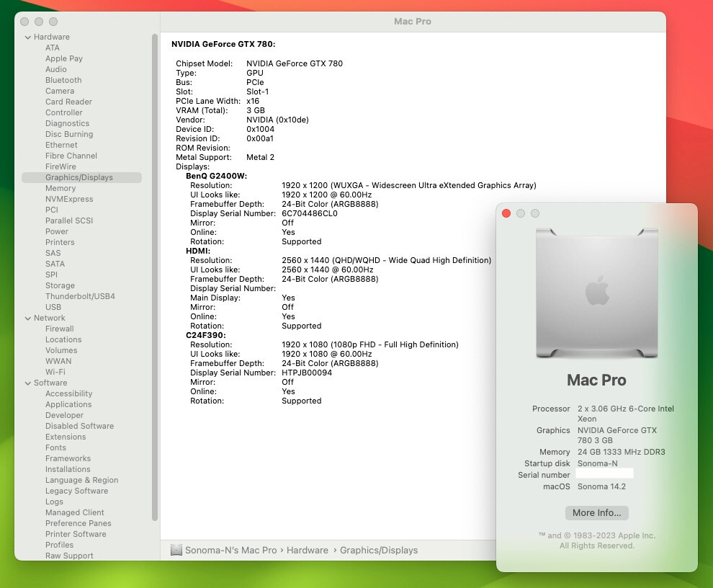Select NVMExpress entry
Screen dimensions: 713x588
point(69,200)
